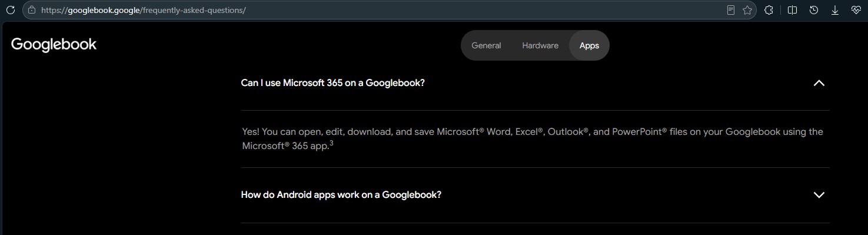Reload the page with the refresh icon
Image resolution: width=868 pixels, height=235 pixels.
[10, 10]
